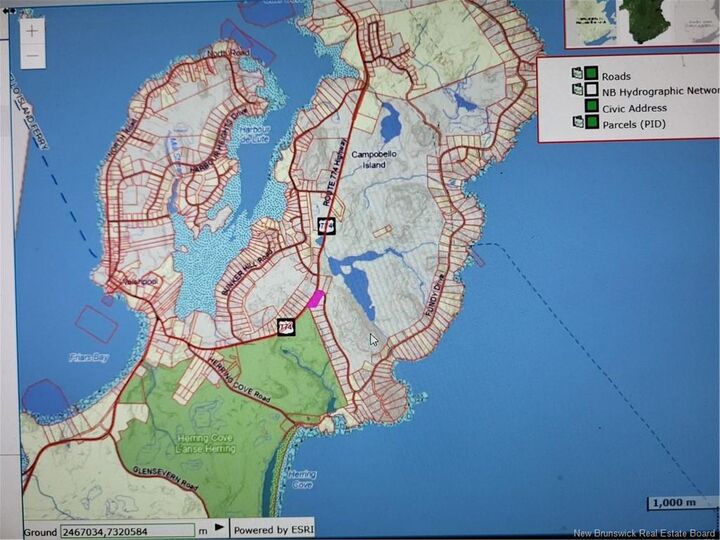Screen dimensions: 720x540
Task: Click the 'Ground' label in status bar
Action: [40, 533]
